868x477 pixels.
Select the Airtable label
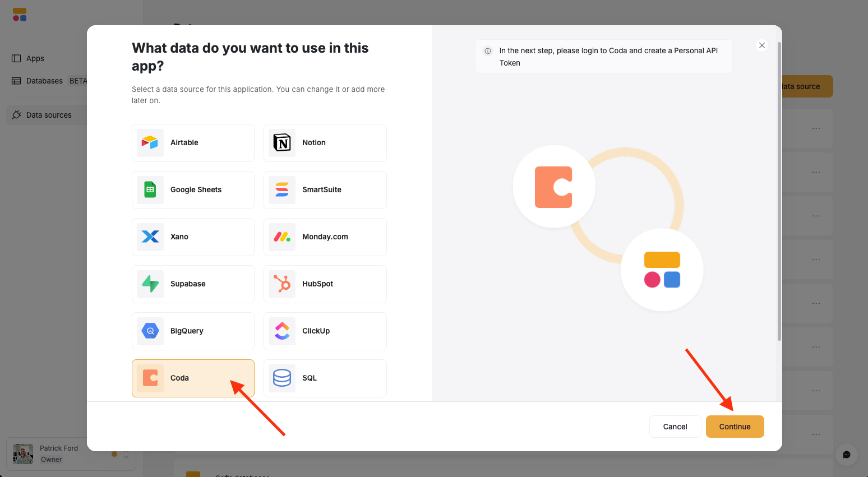184,142
